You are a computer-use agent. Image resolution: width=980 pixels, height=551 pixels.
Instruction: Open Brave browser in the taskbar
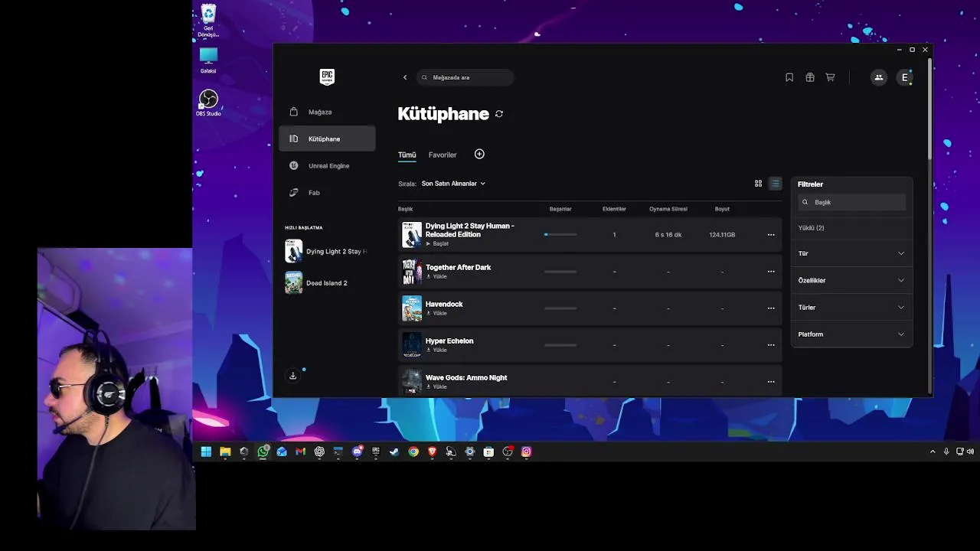coord(432,452)
